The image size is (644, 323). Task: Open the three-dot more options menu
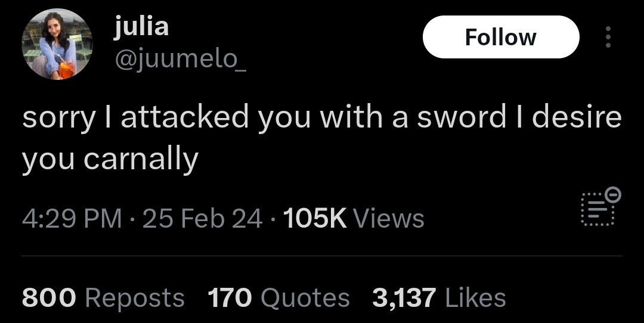point(609,37)
